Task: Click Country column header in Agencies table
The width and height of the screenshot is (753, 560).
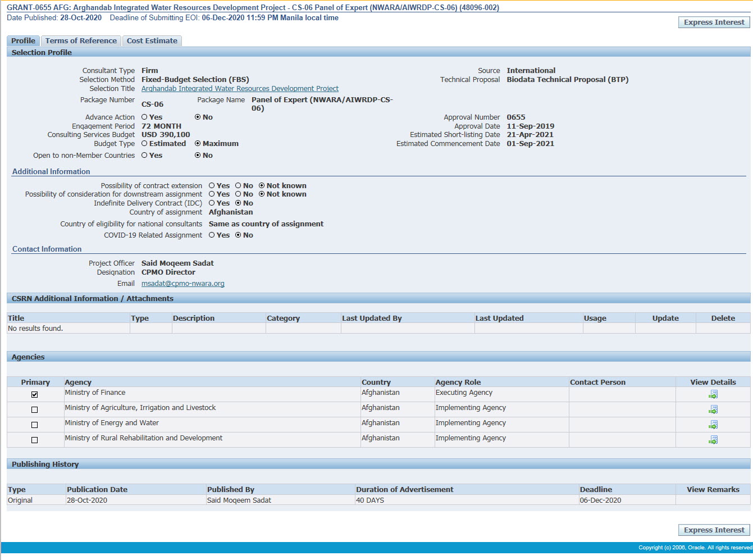Action: coord(376,382)
